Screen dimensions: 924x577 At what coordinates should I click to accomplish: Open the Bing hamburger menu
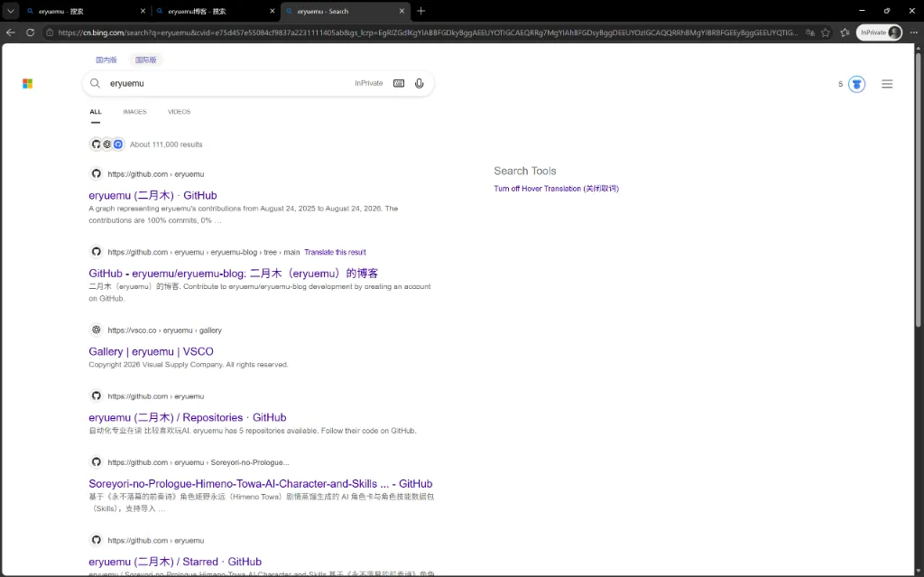(x=887, y=84)
